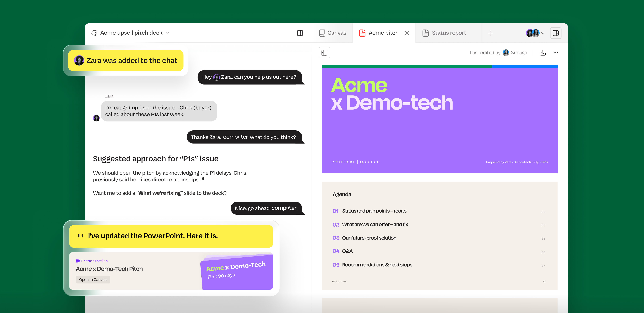
Task: Switch to the Canvas tab
Action: (332, 33)
